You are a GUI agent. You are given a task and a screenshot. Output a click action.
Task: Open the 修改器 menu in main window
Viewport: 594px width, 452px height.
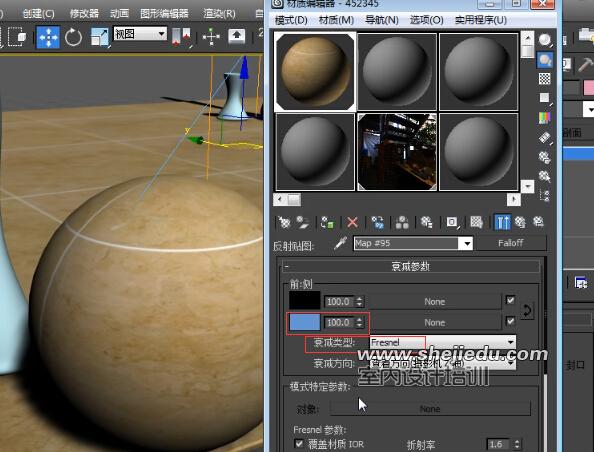click(x=84, y=14)
